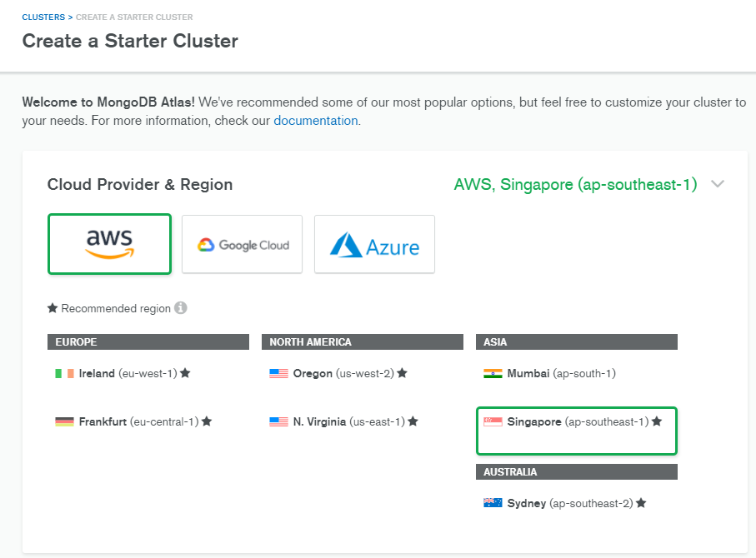Choose Google Cloud as provider
Viewport: 756px width, 558px height.
[x=242, y=244]
